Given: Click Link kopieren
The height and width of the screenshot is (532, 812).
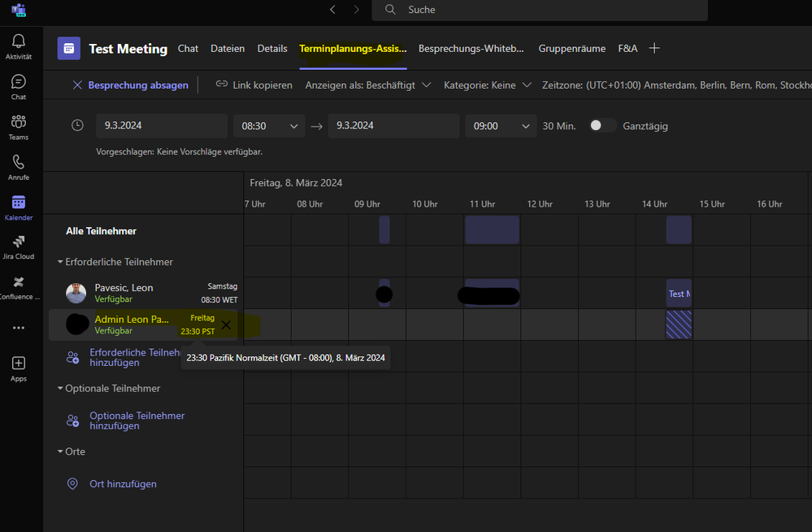Looking at the screenshot, I should click(254, 85).
